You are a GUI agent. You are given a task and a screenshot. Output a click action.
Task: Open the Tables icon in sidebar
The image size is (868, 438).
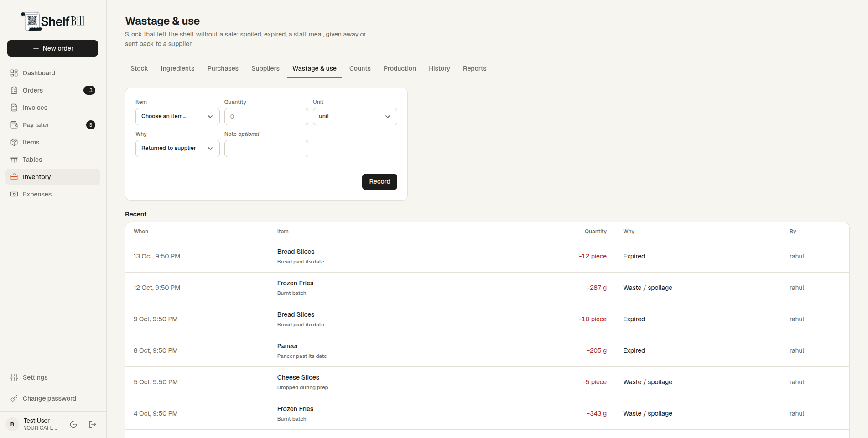click(14, 160)
